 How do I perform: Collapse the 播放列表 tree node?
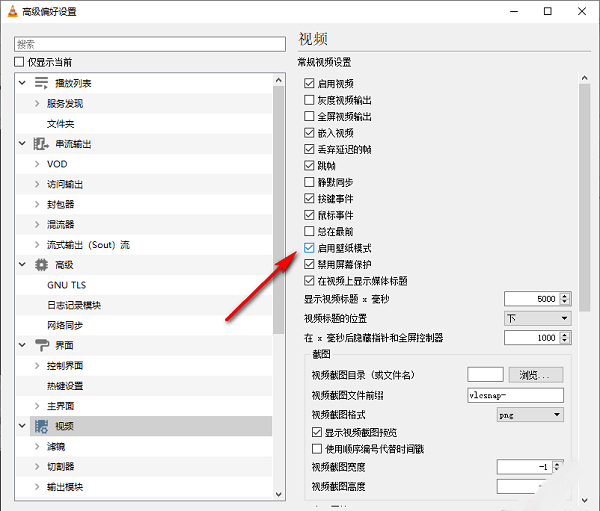(x=22, y=83)
